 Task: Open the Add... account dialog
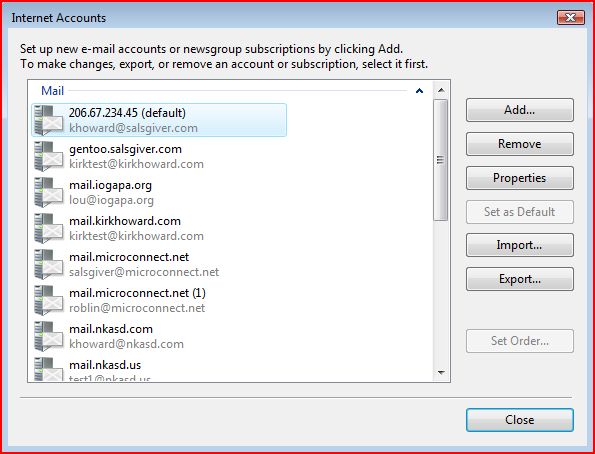(x=519, y=110)
